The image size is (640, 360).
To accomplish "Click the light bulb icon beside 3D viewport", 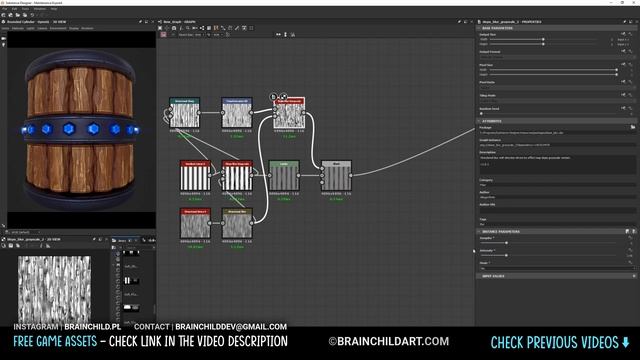I will [4, 44].
